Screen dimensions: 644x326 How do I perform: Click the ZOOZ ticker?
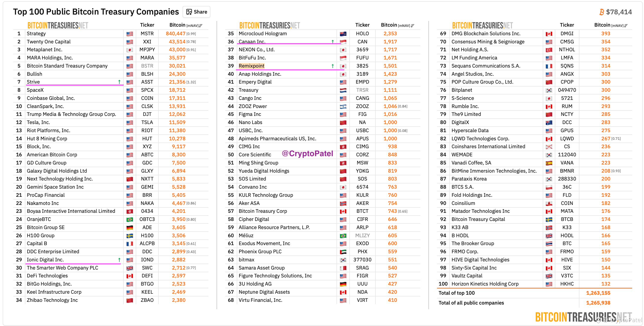tap(362, 106)
